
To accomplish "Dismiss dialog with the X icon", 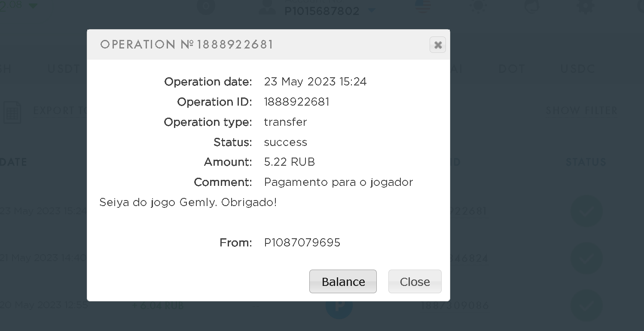I will [x=437, y=45].
